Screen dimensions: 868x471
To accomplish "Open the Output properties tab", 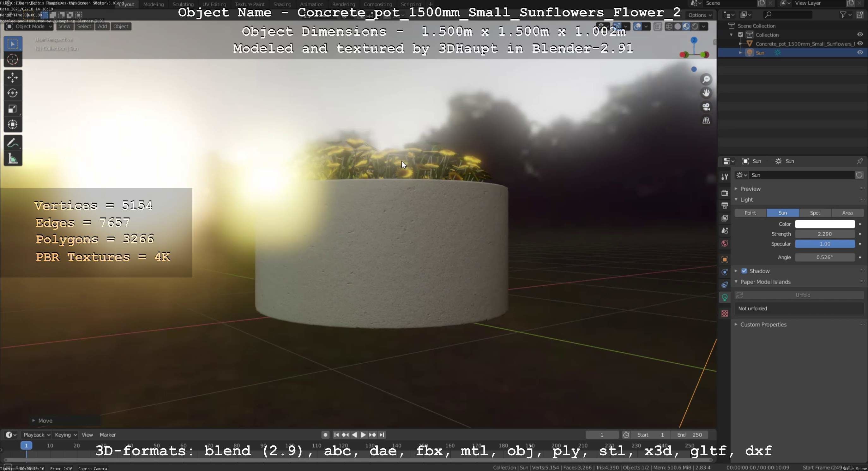I will 725,206.
